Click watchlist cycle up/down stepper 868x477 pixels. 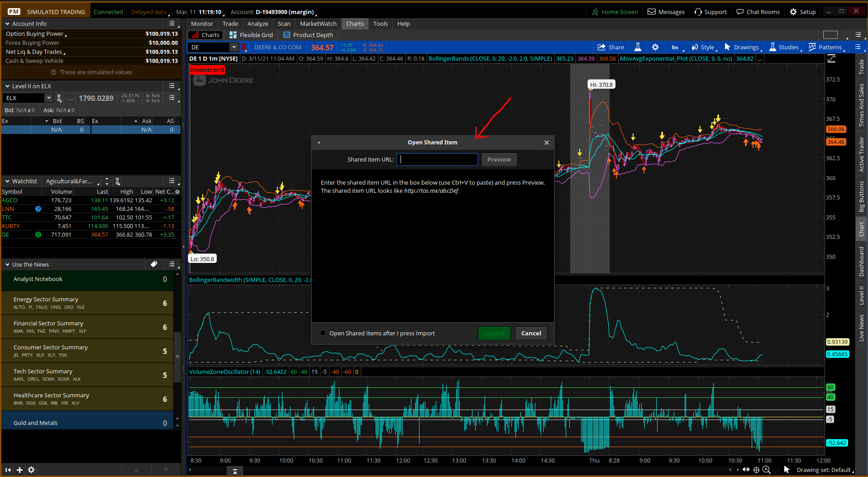pyautogui.click(x=107, y=181)
